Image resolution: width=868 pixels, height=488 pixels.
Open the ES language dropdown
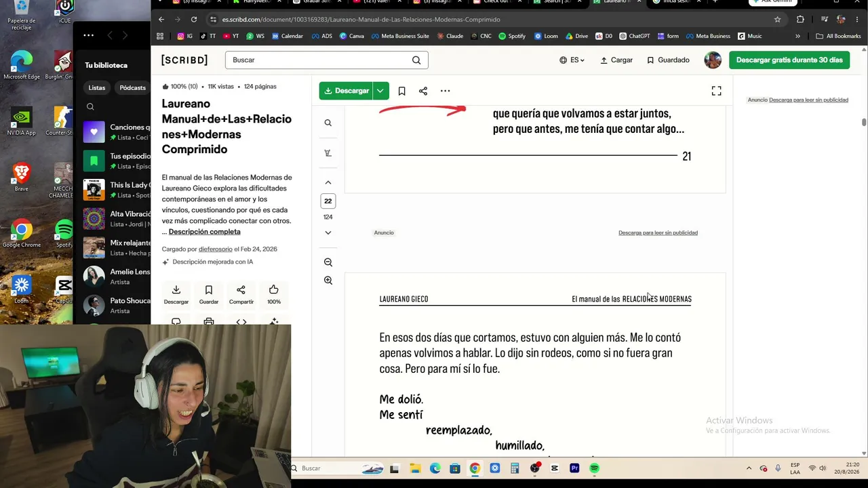[572, 60]
